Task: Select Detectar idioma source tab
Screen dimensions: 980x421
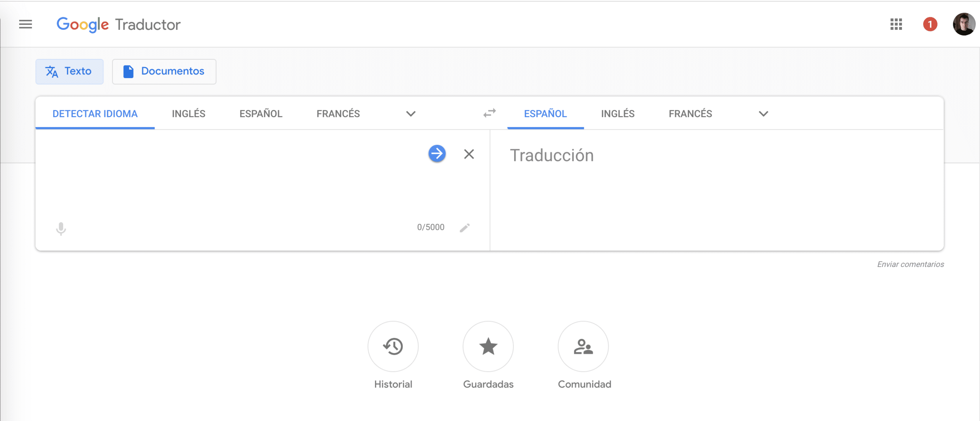Action: coord(95,113)
